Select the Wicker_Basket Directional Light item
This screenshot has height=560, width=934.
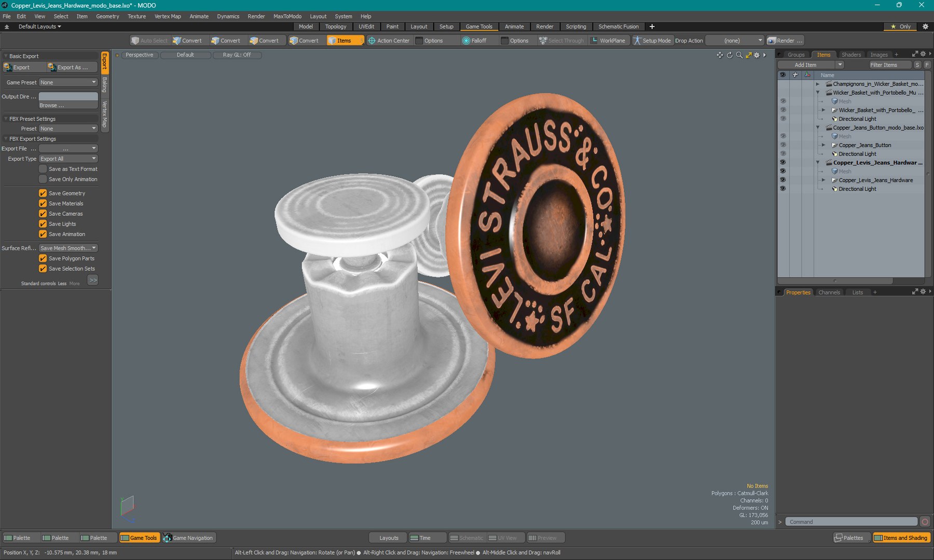pyautogui.click(x=857, y=119)
